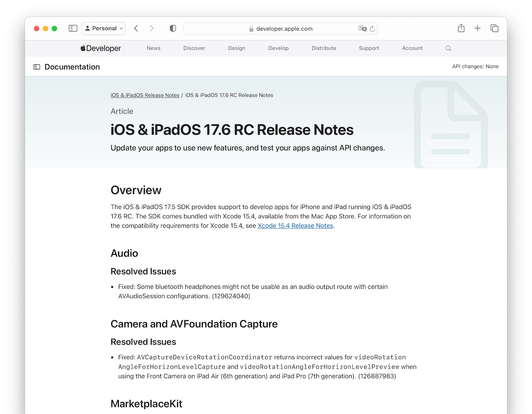Minimize the Safari window with yellow button

pyautogui.click(x=45, y=28)
